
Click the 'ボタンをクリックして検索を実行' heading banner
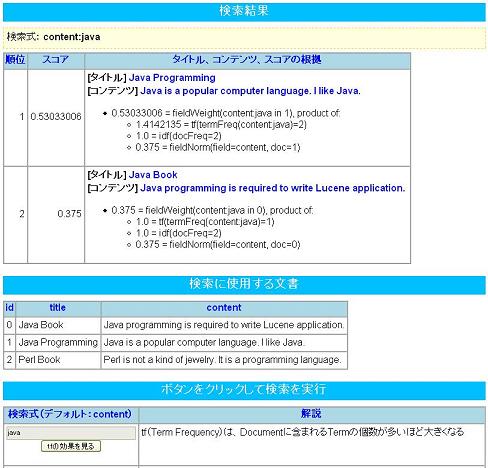(x=244, y=389)
